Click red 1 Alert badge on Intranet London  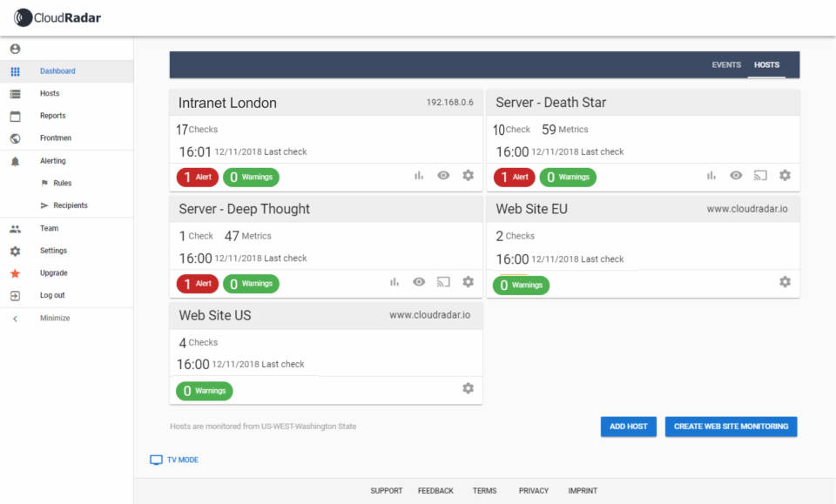click(197, 177)
